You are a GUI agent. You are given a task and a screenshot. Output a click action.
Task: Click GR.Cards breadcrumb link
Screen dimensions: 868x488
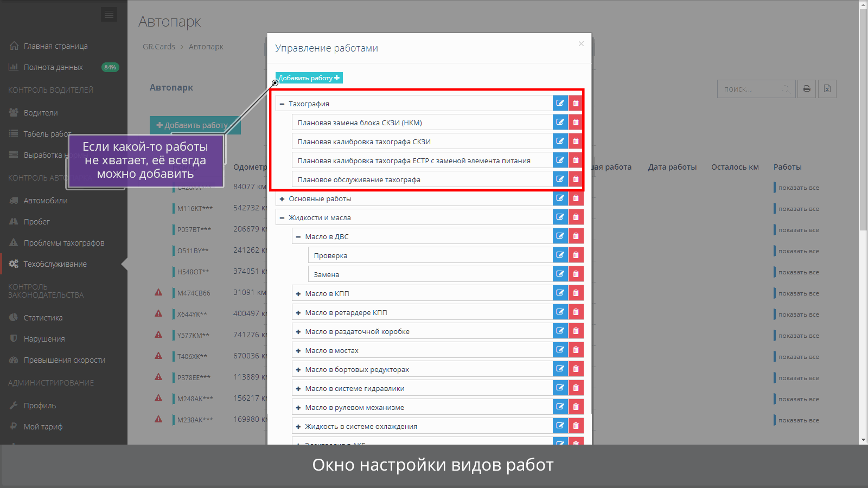[159, 47]
